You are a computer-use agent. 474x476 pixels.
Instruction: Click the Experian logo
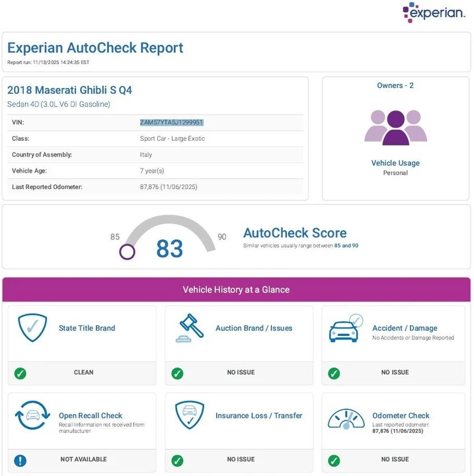pyautogui.click(x=434, y=13)
